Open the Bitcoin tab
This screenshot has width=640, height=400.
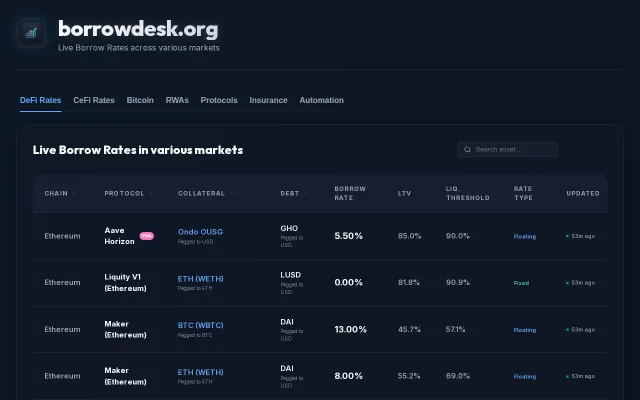click(x=140, y=100)
